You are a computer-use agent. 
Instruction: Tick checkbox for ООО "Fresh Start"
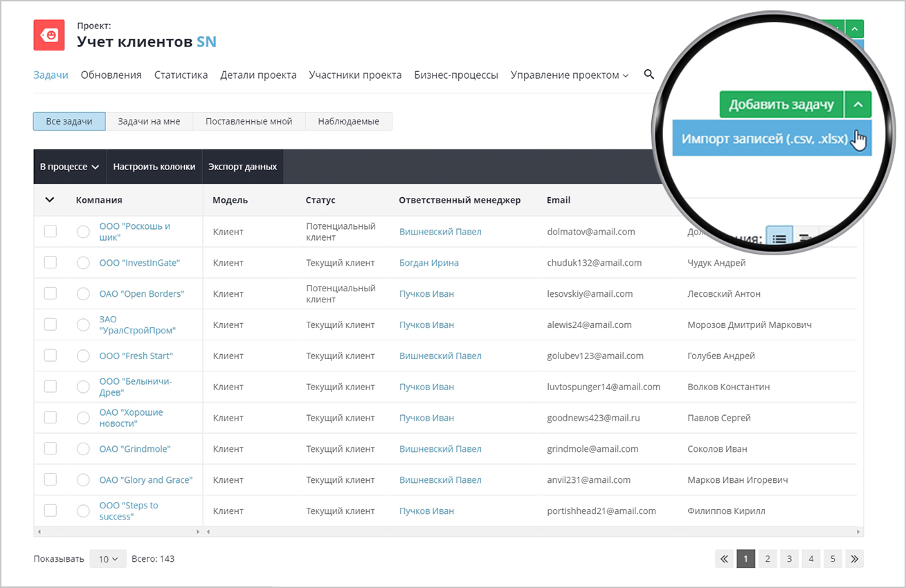(51, 356)
